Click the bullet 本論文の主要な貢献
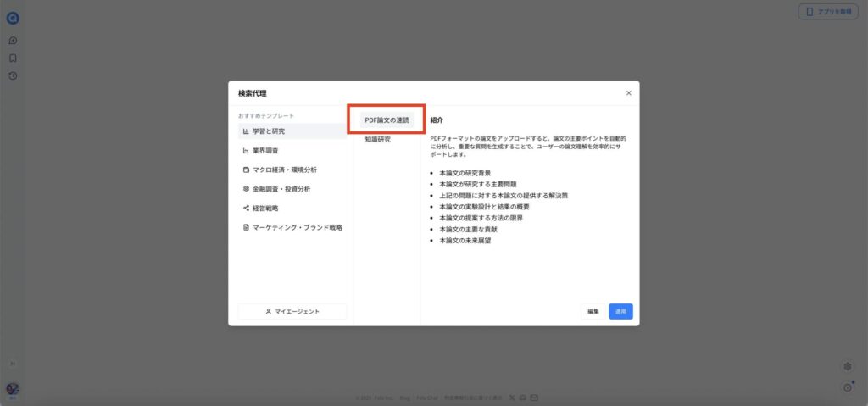This screenshot has width=868, height=406. [468, 230]
